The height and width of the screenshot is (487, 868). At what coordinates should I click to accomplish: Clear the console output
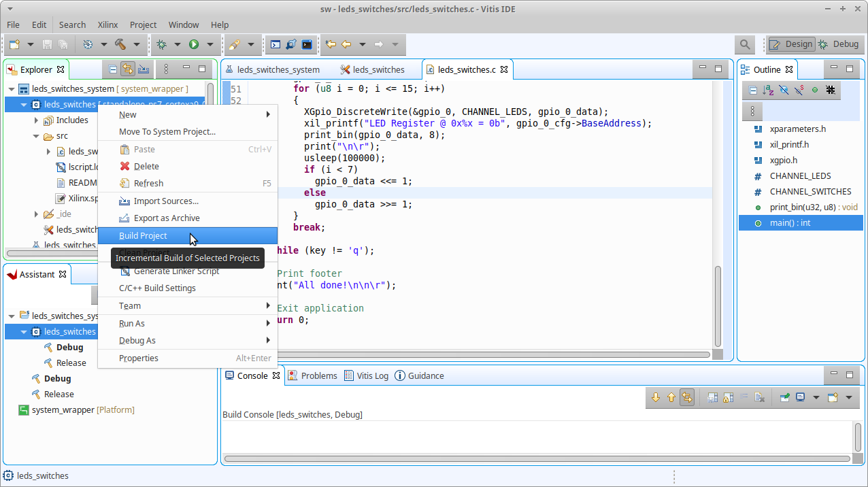pos(760,397)
